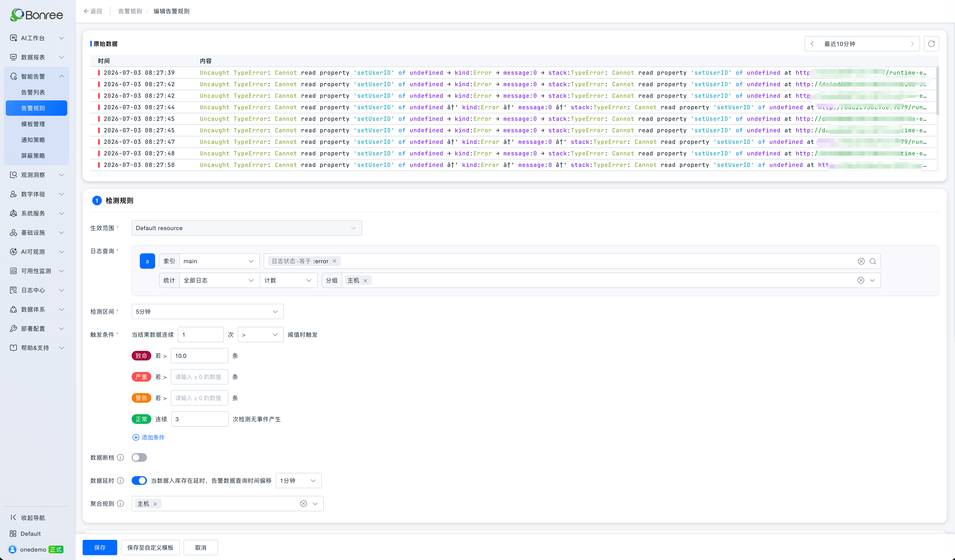Clear the log query filter field

click(861, 261)
